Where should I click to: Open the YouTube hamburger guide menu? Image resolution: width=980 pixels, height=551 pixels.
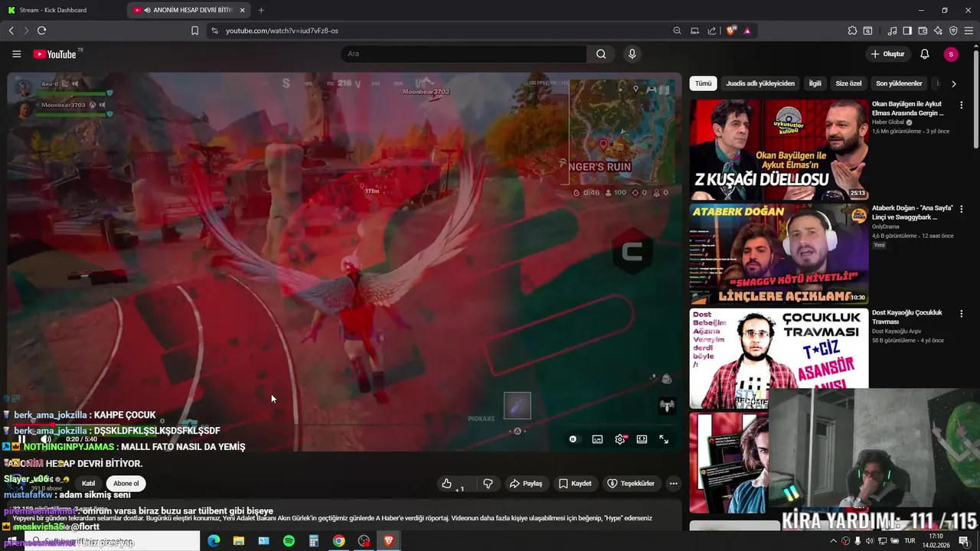click(x=16, y=54)
